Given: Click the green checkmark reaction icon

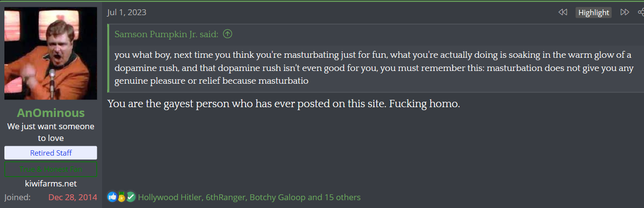Looking at the screenshot, I should (131, 197).
